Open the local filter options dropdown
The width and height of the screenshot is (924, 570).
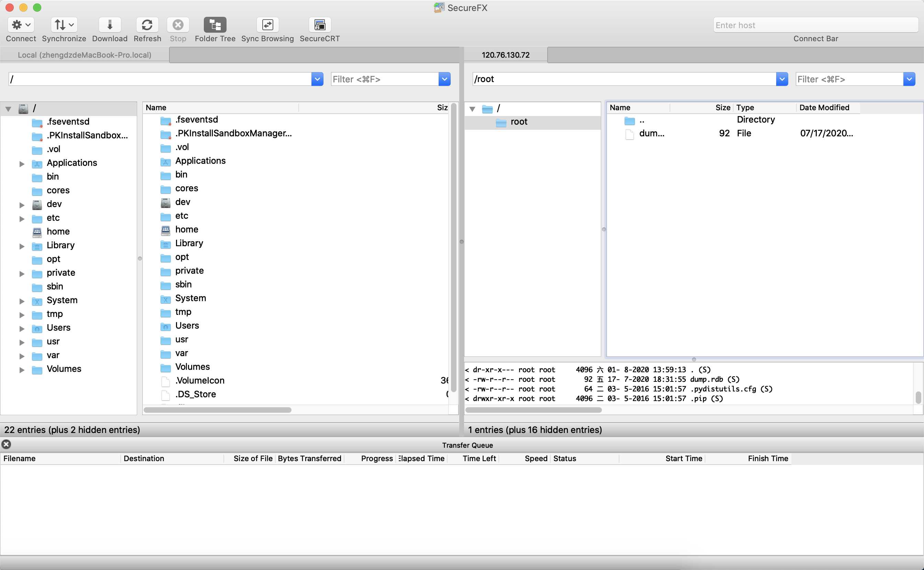[x=444, y=79]
